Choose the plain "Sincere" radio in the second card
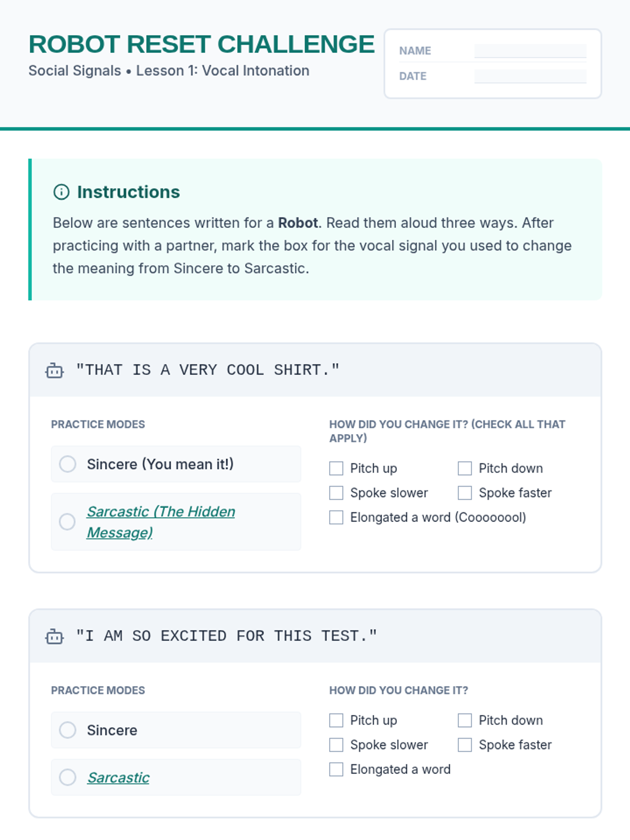Viewport: 630px width, 840px height. click(68, 730)
